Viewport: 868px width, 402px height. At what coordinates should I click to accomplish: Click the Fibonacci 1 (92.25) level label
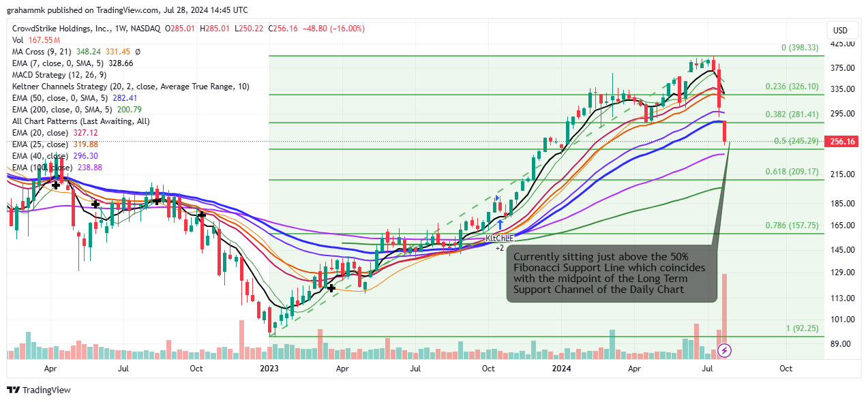tap(802, 328)
